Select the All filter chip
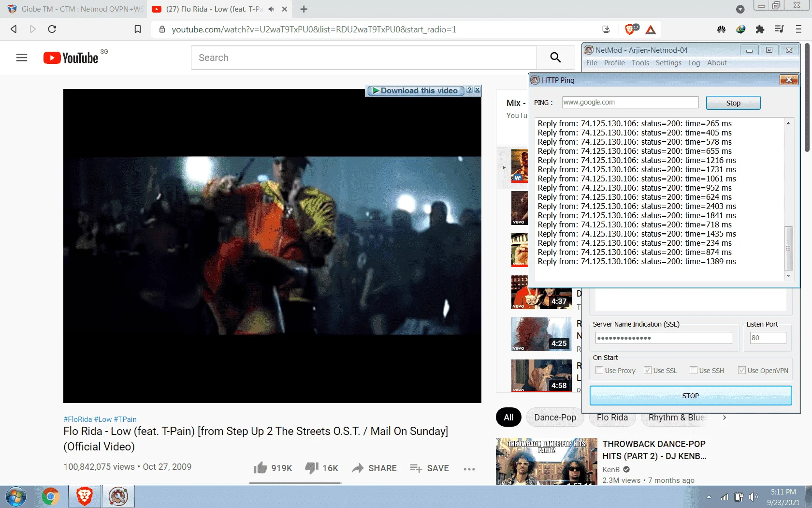Viewport: 812px width, 508px height. pos(508,418)
